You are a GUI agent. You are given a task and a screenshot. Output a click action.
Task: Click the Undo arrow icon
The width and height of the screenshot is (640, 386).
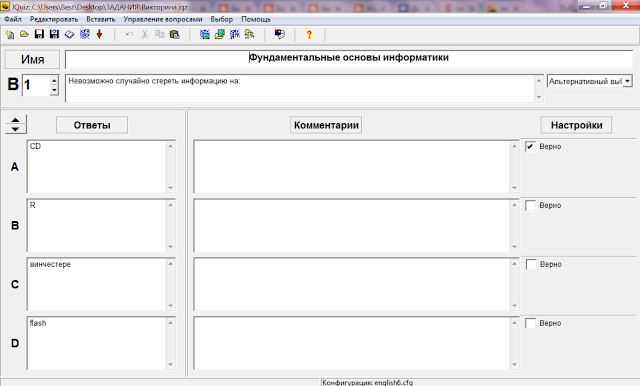point(129,35)
